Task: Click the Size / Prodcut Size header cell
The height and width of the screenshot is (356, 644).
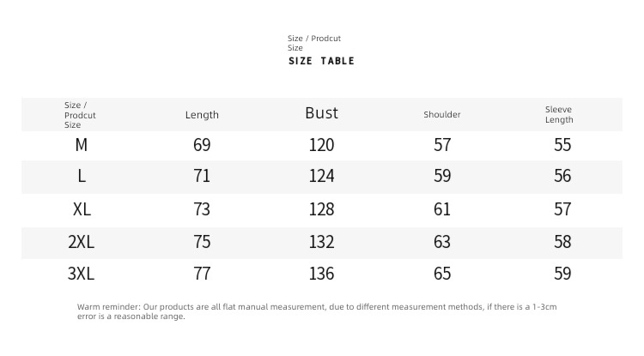Action: click(80, 115)
